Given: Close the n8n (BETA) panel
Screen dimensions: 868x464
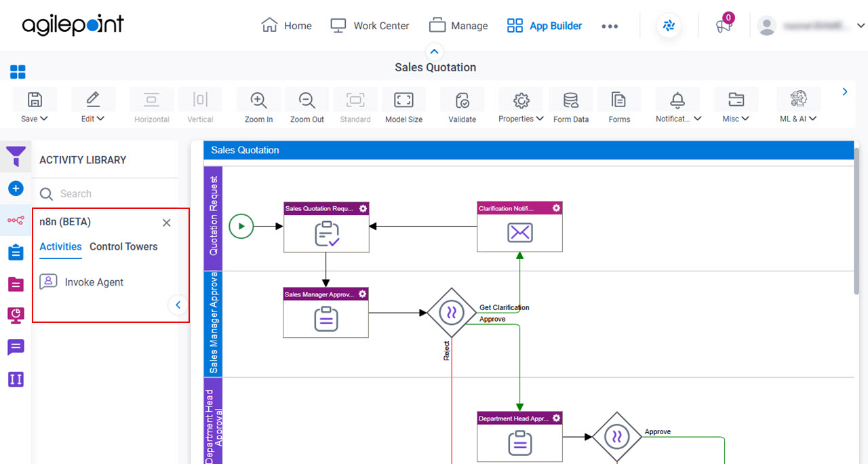Looking at the screenshot, I should pyautogui.click(x=167, y=223).
